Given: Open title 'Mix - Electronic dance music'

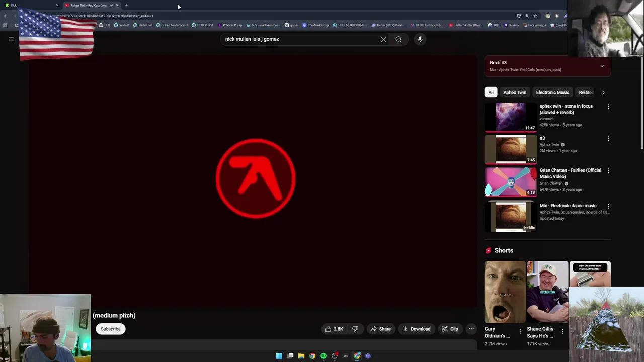Looking at the screenshot, I should 568,206.
